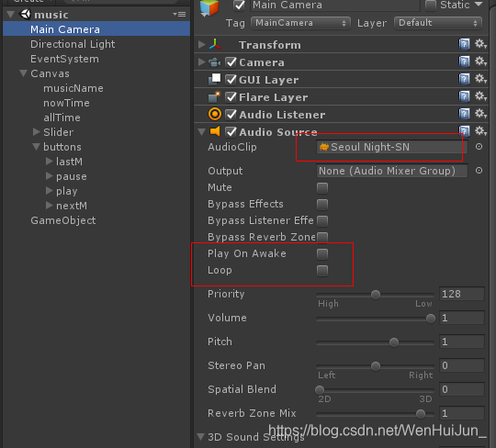
Task: Open the music scene options menu icon
Action: click(179, 14)
